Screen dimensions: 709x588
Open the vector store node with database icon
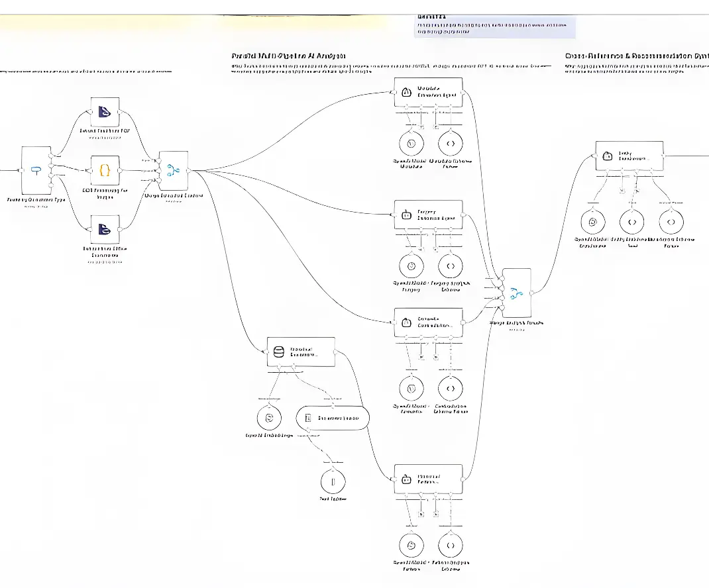(301, 352)
